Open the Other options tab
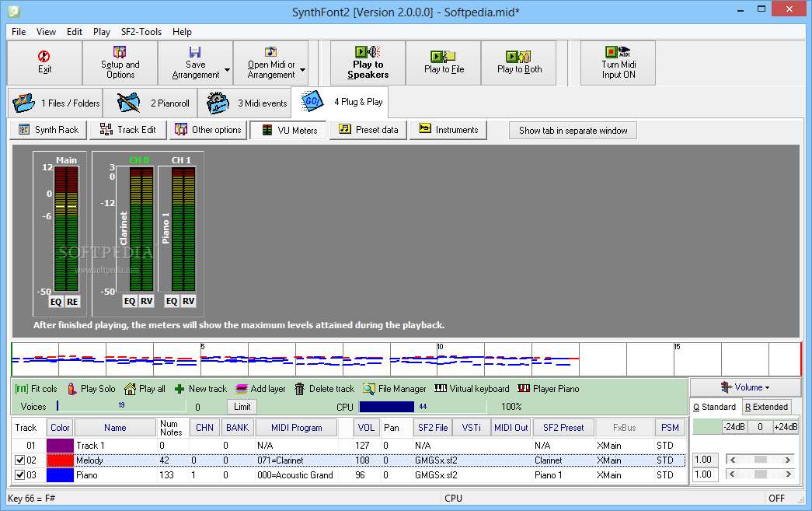 click(x=208, y=130)
